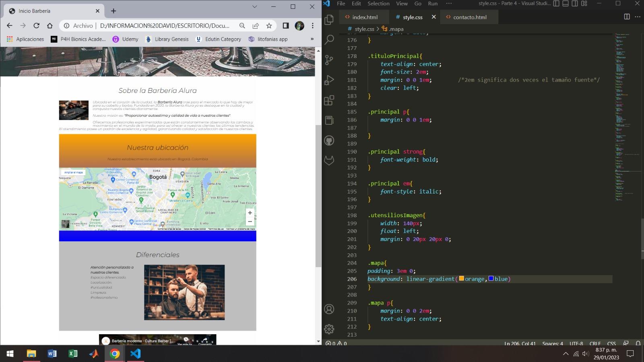Close the style.css editor tab
The image size is (644, 362).
[433, 17]
